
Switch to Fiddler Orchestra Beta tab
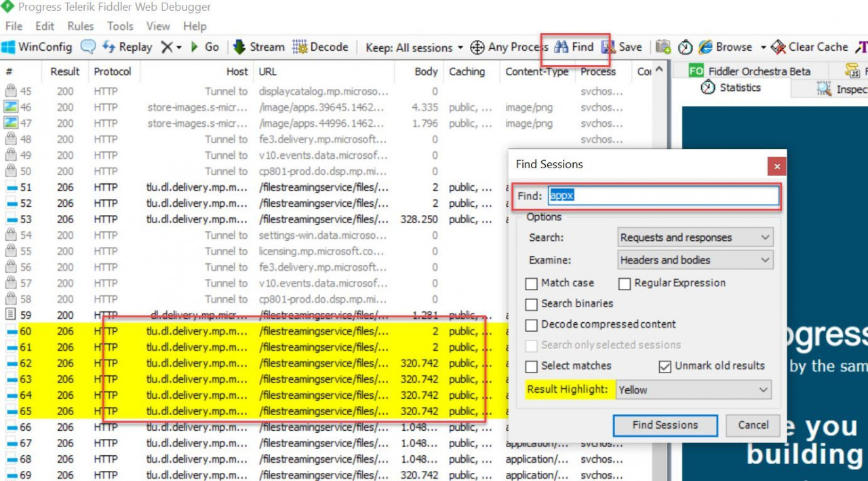tap(749, 71)
